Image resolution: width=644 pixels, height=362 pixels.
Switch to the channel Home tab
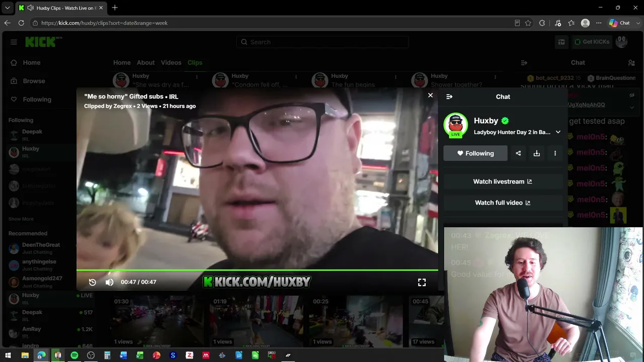coord(122,62)
